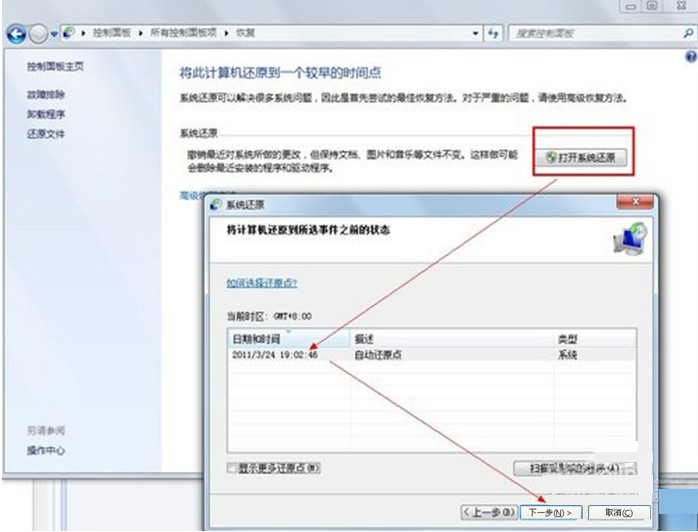
Task: Click the Forward navigation arrow button
Action: pyautogui.click(x=38, y=33)
